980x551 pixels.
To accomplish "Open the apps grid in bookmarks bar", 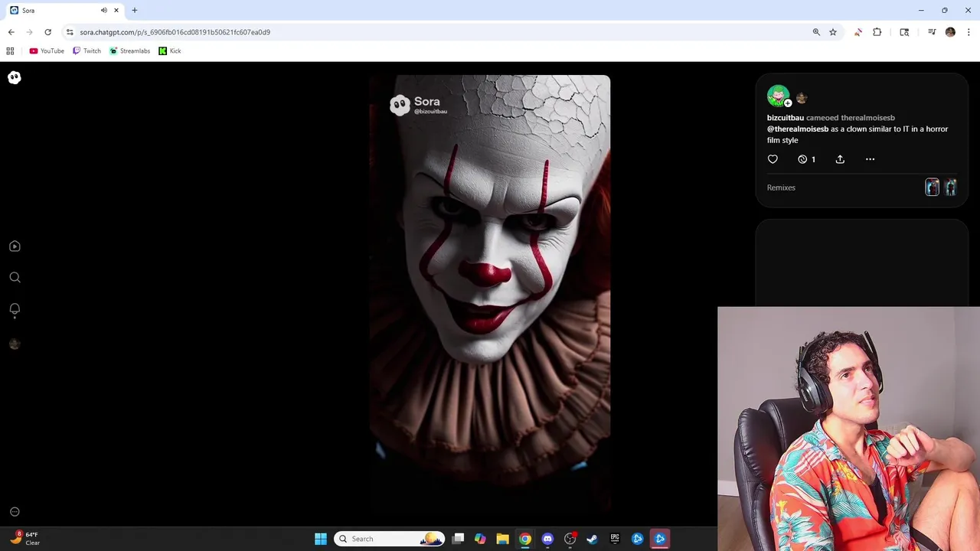I will [x=10, y=51].
